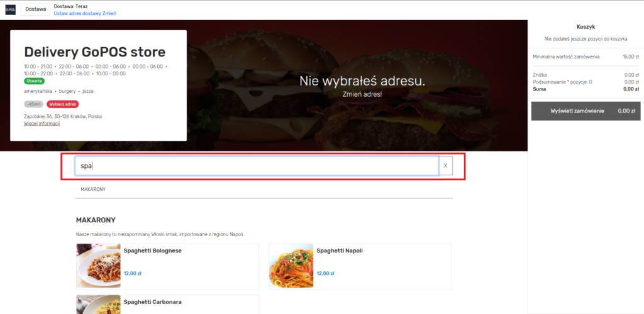Click the 'Zmień adres!' banner text
The image size is (644, 314).
[x=362, y=94]
